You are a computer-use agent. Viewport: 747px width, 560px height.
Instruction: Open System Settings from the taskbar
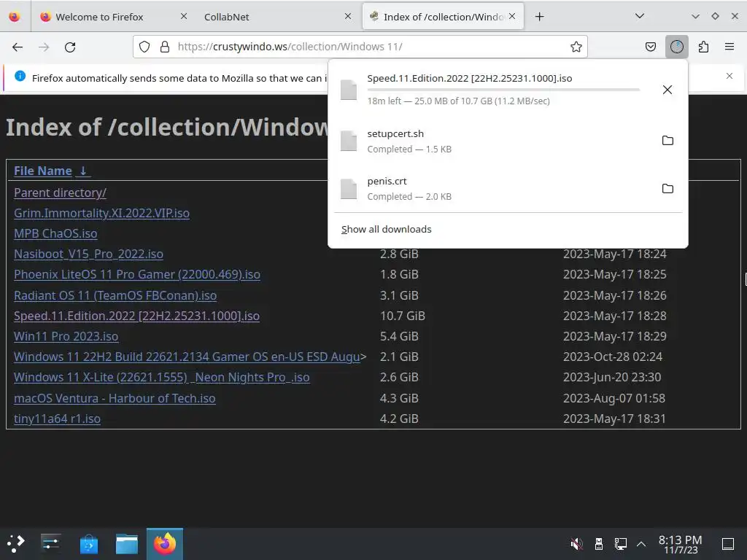50,543
